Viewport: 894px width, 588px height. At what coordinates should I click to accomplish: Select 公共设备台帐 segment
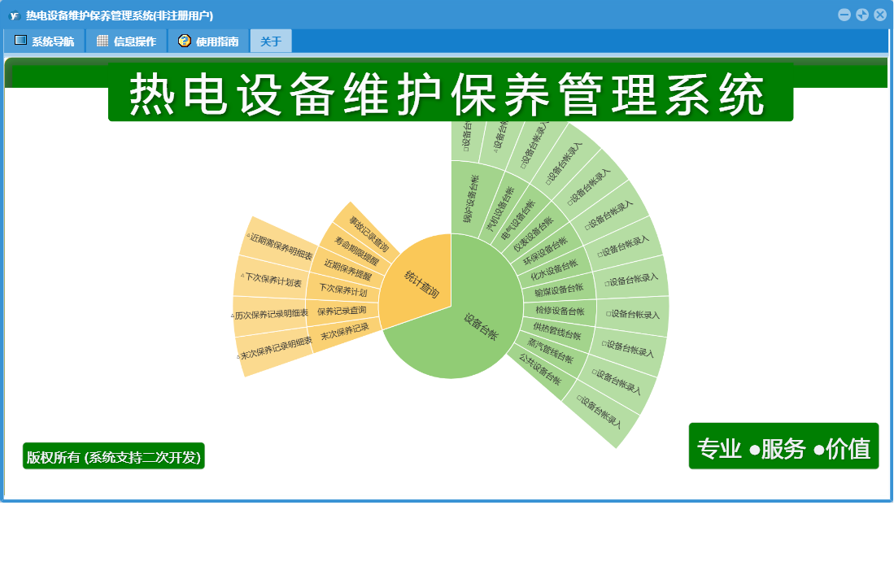[x=539, y=368]
